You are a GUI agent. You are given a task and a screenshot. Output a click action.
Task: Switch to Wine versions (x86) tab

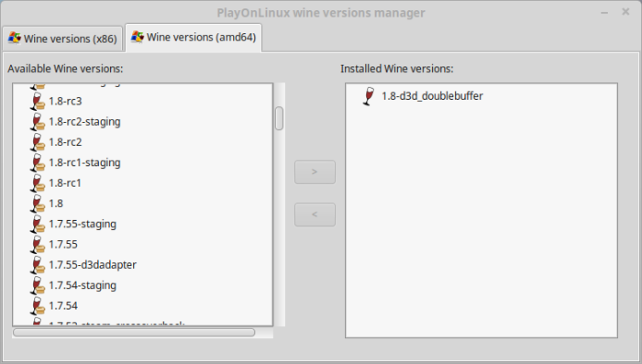[62, 39]
